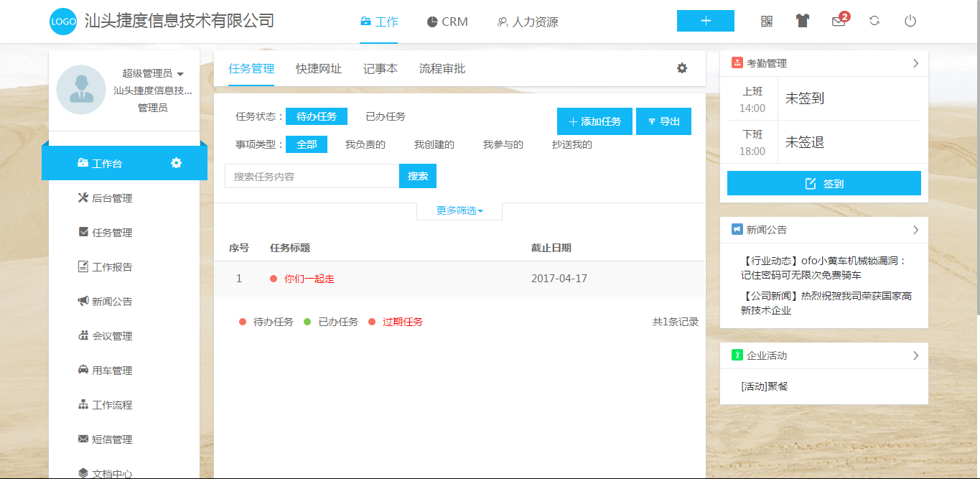
Task: Click the user avatar picture
Action: tap(81, 90)
